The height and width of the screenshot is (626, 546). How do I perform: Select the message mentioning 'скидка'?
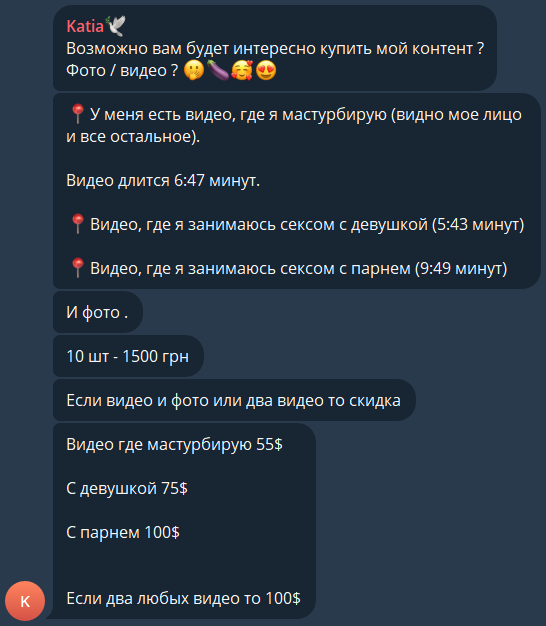(x=234, y=400)
